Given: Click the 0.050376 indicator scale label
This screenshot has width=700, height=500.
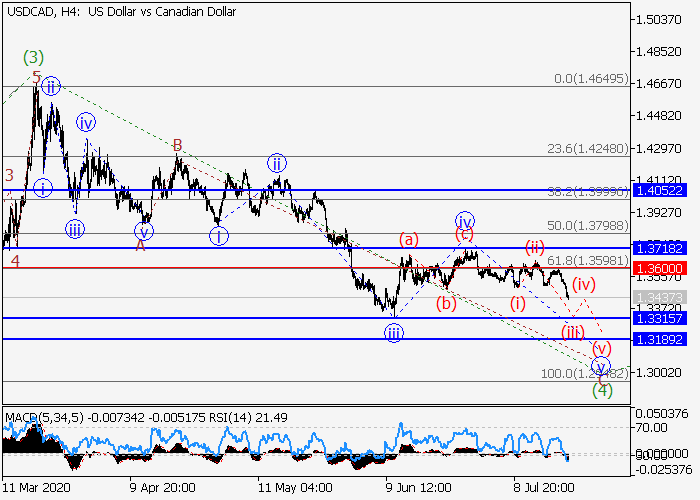Looking at the screenshot, I should point(662,414).
